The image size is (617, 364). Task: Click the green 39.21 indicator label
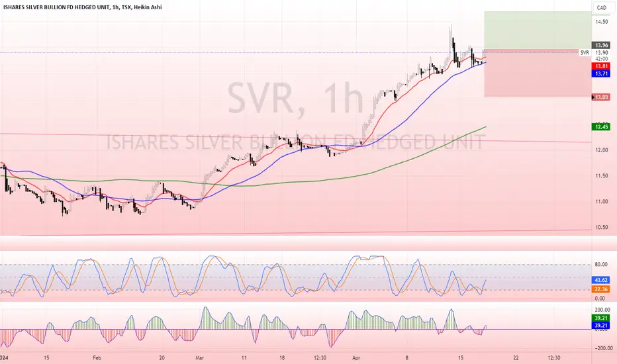pyautogui.click(x=601, y=318)
